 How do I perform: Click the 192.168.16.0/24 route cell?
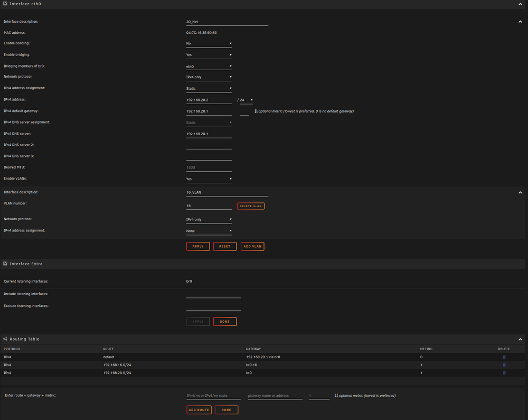(x=117, y=365)
